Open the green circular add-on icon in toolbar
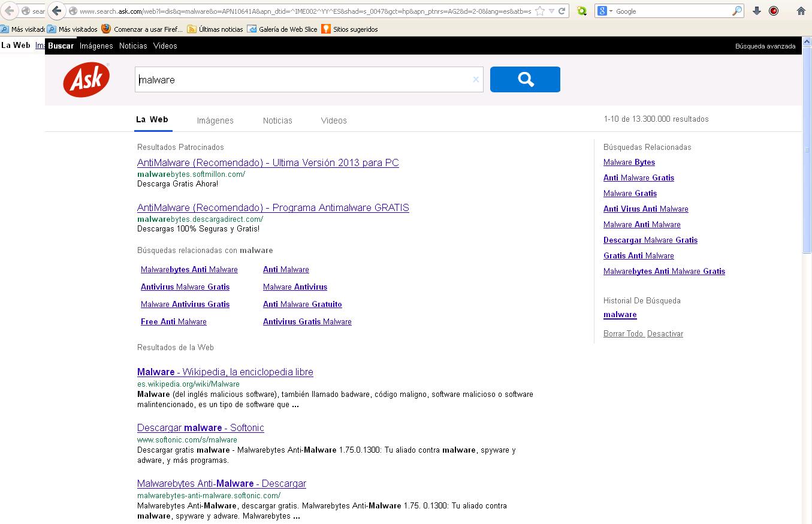The image size is (812, 524). click(x=581, y=11)
